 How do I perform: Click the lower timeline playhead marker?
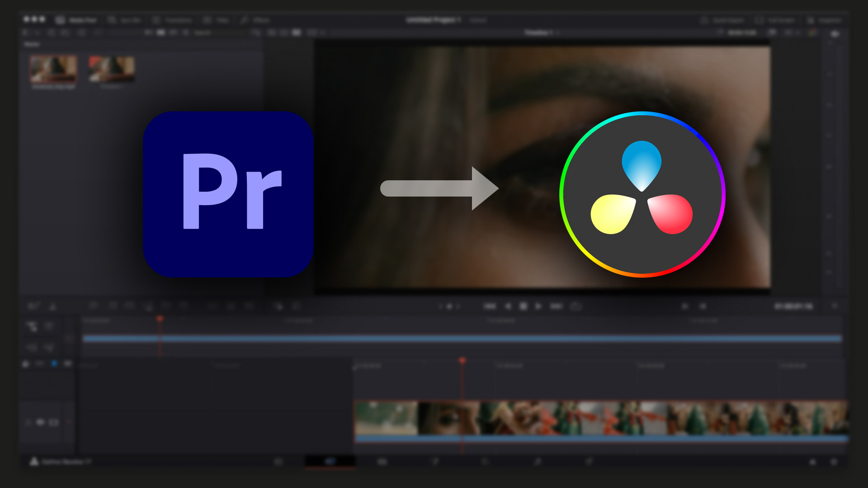(x=462, y=361)
